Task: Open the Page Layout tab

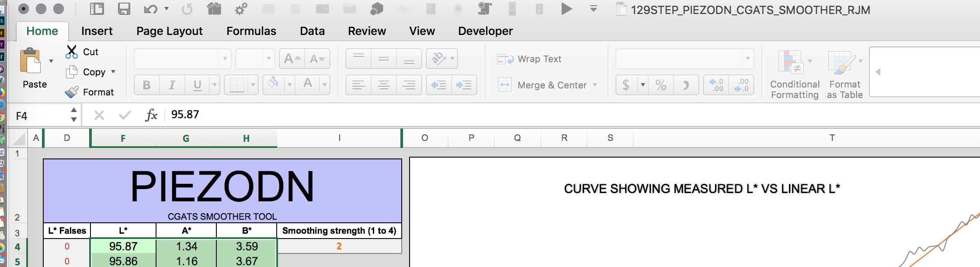Action: pos(169,31)
